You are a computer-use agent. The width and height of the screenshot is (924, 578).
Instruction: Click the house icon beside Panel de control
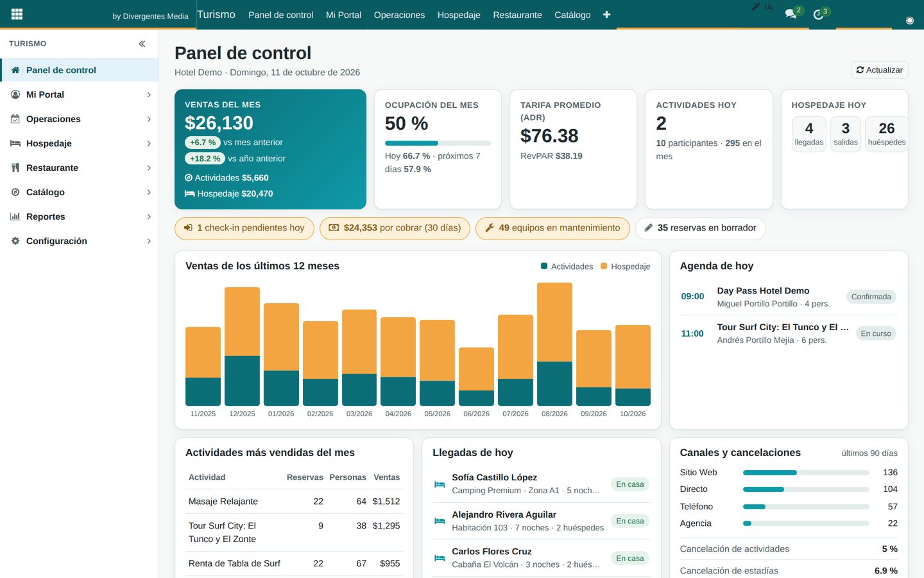[15, 70]
